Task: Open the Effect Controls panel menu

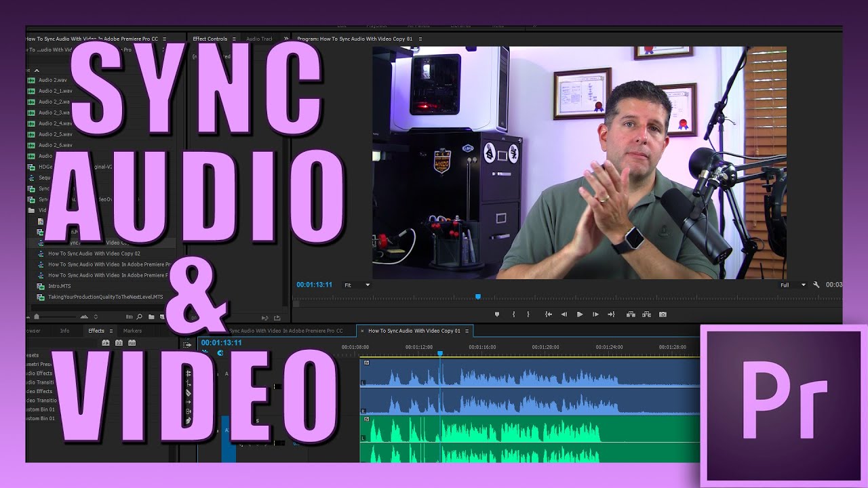Action: click(x=235, y=39)
